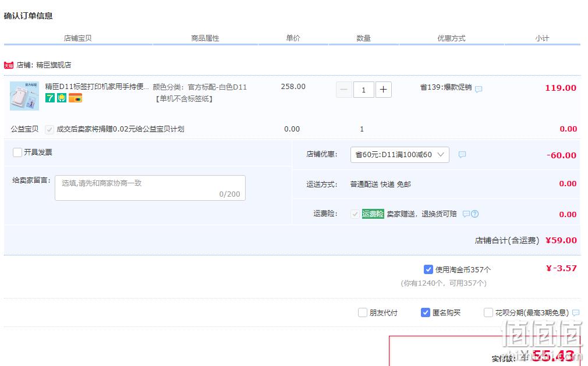Viewport: 588px width, 366px height.
Task: Click the 普通配送 快递 免邮 shipping text
Action: 381,184
